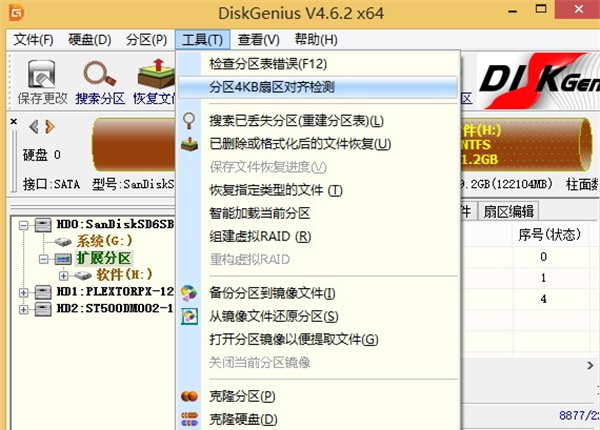Viewport: 600px width, 430px height.
Task: Select the 系统(G:) tree row
Action: coord(104,241)
